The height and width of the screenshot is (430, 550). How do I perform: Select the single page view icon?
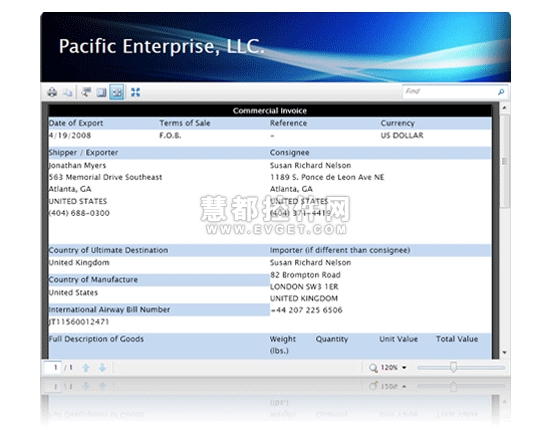[101, 92]
